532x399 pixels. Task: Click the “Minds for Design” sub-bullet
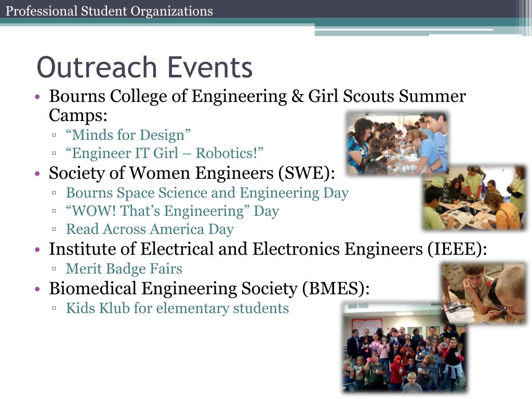pos(128,135)
